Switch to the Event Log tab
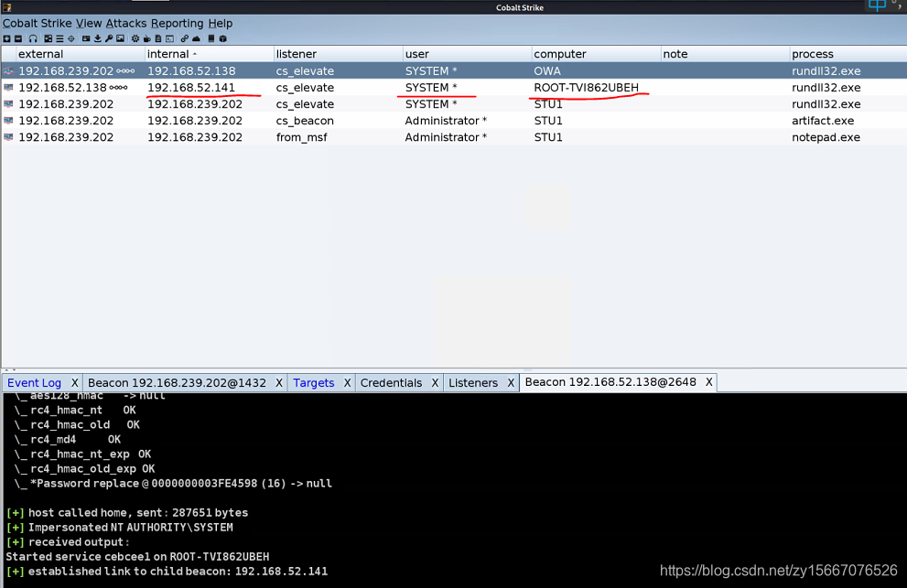Screen dimensions: 907x588 click(x=34, y=383)
